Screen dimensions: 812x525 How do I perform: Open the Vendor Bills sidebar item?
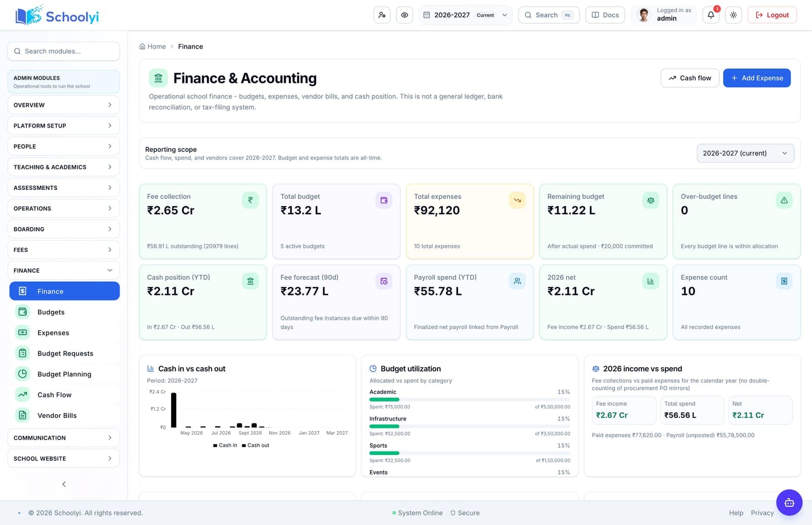64,415
